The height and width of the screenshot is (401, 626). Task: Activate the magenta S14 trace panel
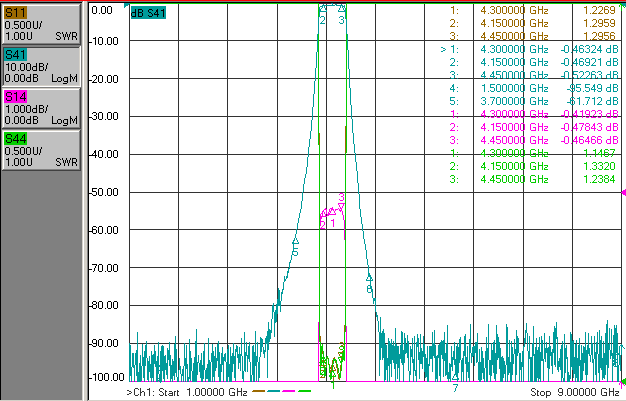[x=41, y=108]
